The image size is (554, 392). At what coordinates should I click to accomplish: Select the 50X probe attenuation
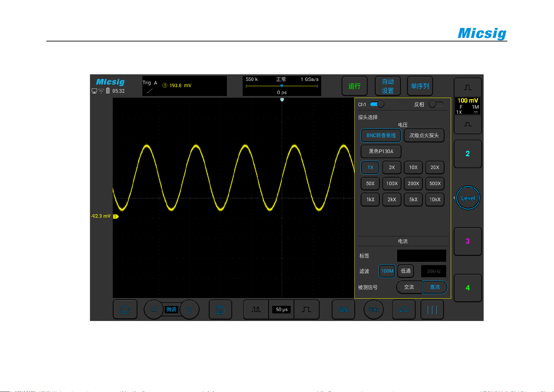[370, 184]
